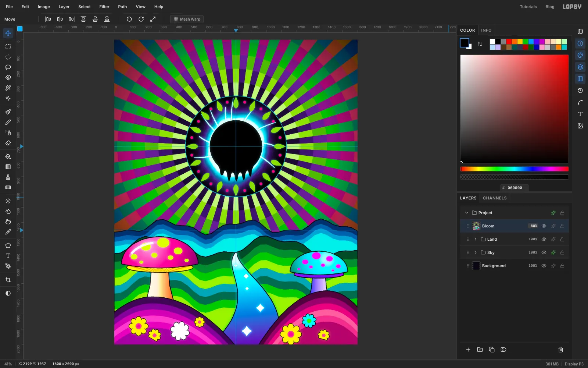Open the Filter menu

click(x=104, y=7)
